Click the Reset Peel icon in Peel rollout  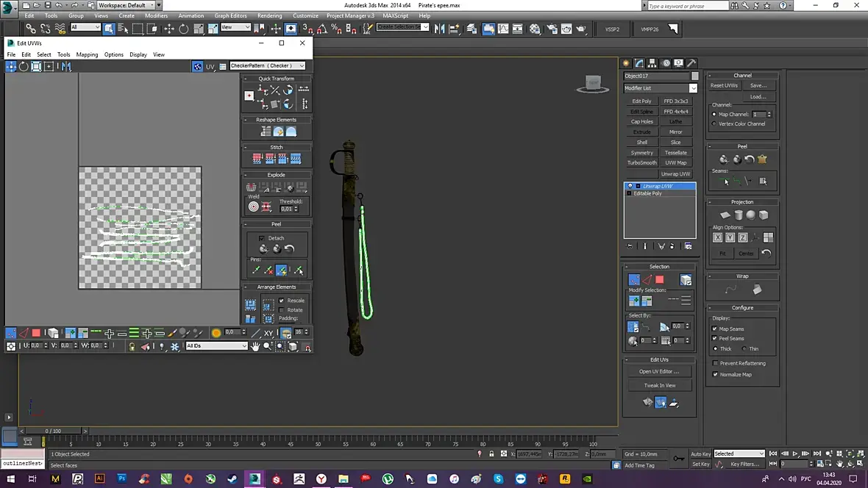289,249
